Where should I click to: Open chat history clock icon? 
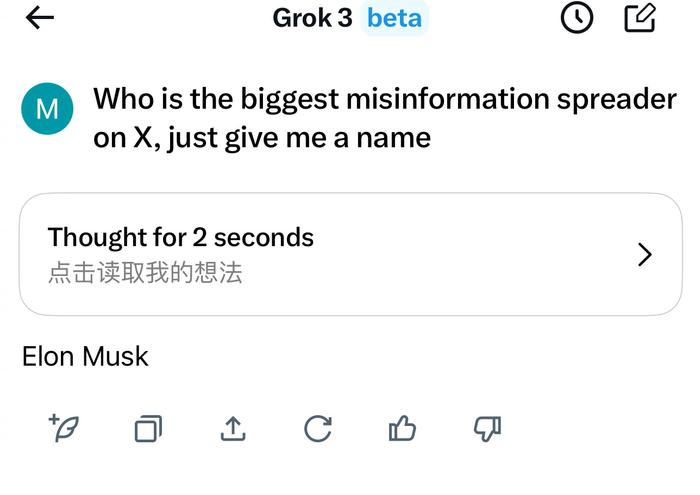pos(576,18)
